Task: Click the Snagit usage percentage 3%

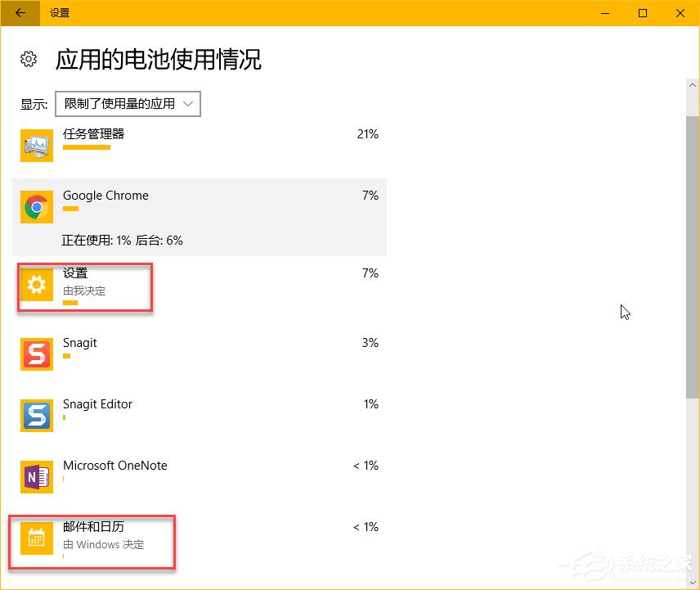Action: coord(370,342)
